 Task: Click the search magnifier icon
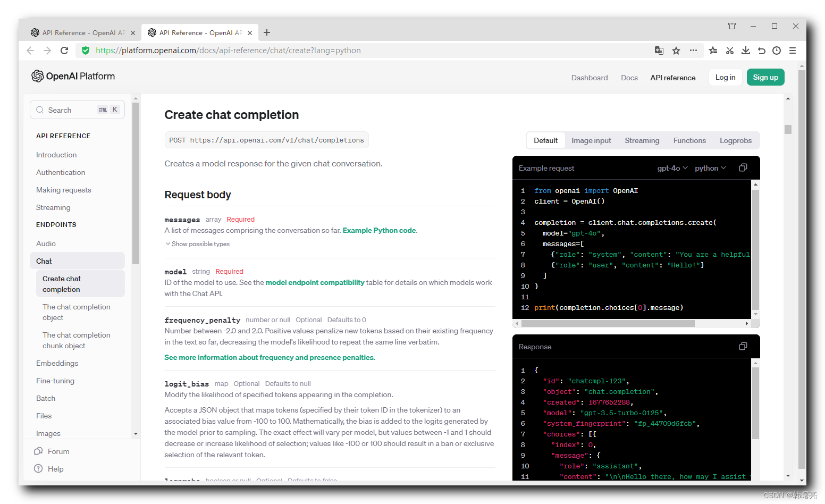pyautogui.click(x=40, y=110)
